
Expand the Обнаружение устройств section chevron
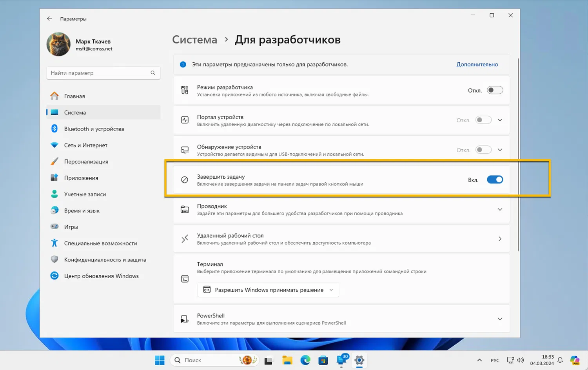coord(500,150)
